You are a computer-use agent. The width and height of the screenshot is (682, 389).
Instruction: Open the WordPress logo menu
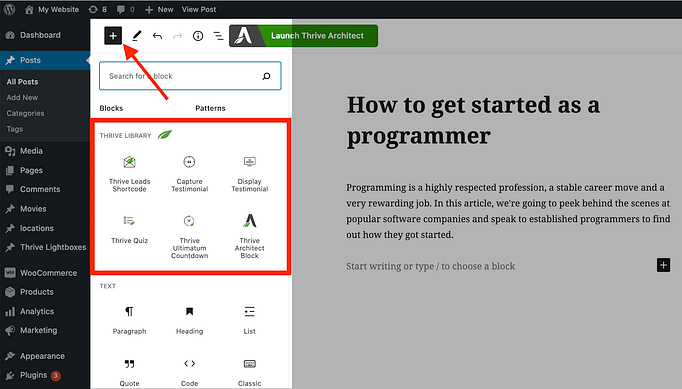tap(9, 9)
